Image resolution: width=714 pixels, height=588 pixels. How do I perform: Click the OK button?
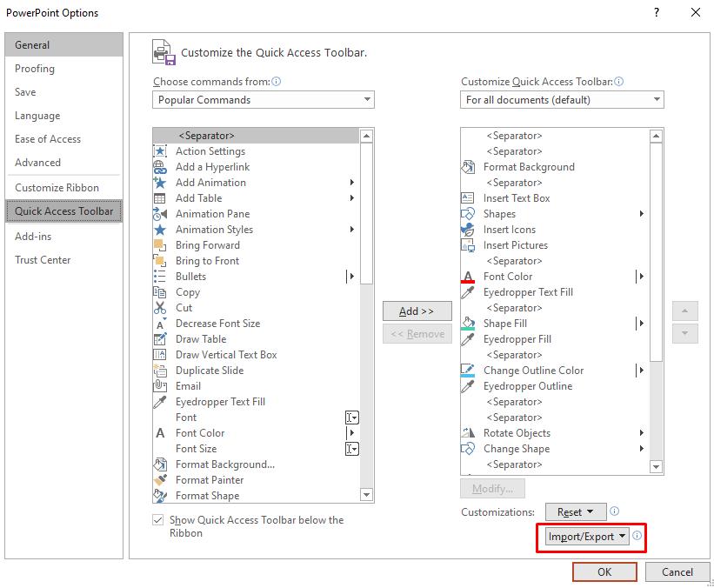click(x=604, y=572)
